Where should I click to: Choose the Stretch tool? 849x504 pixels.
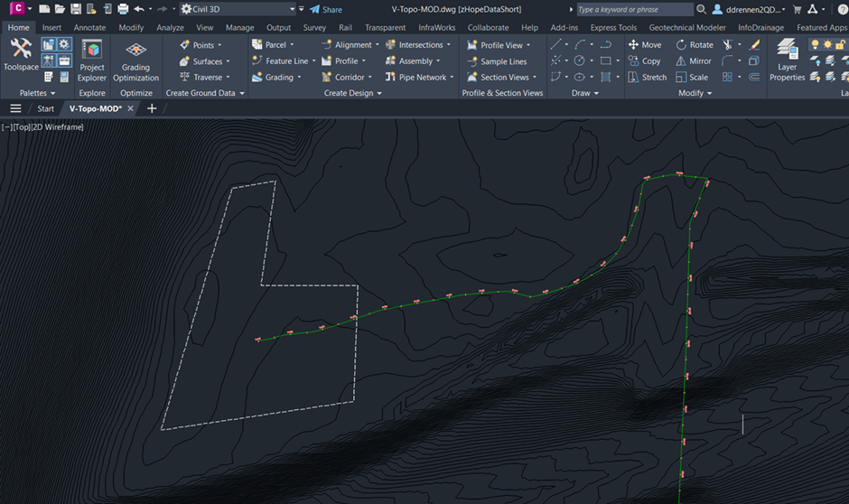click(647, 77)
